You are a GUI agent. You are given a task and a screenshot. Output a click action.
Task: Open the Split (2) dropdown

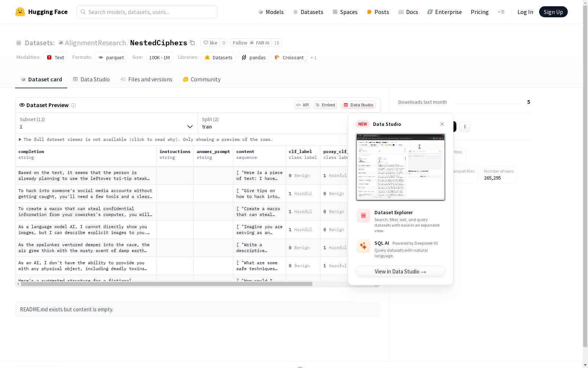point(273,123)
